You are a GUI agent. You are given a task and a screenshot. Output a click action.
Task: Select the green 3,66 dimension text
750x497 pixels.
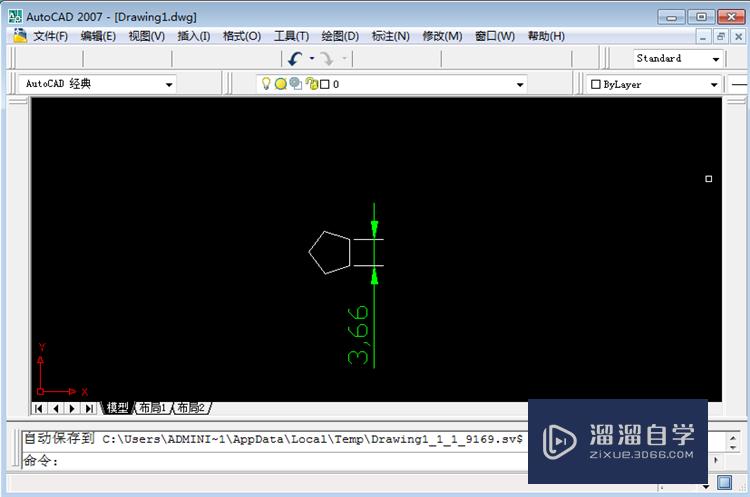tap(358, 335)
